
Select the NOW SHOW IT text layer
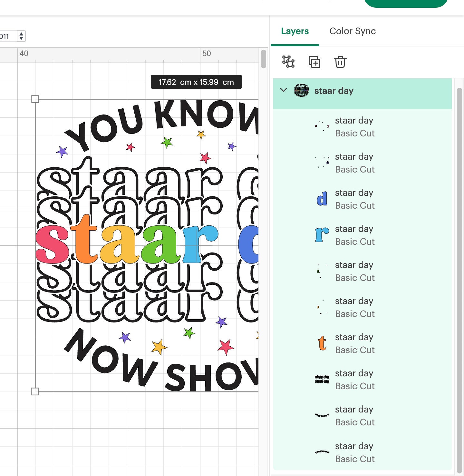tap(354, 416)
